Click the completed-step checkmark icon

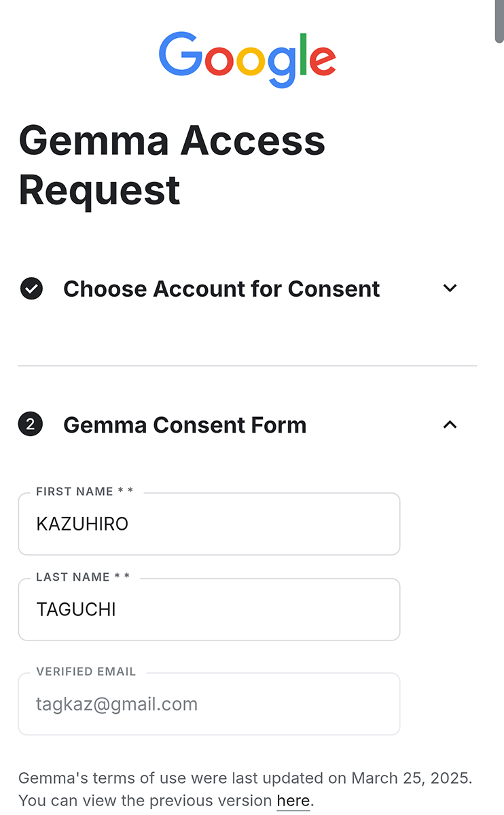point(31,289)
